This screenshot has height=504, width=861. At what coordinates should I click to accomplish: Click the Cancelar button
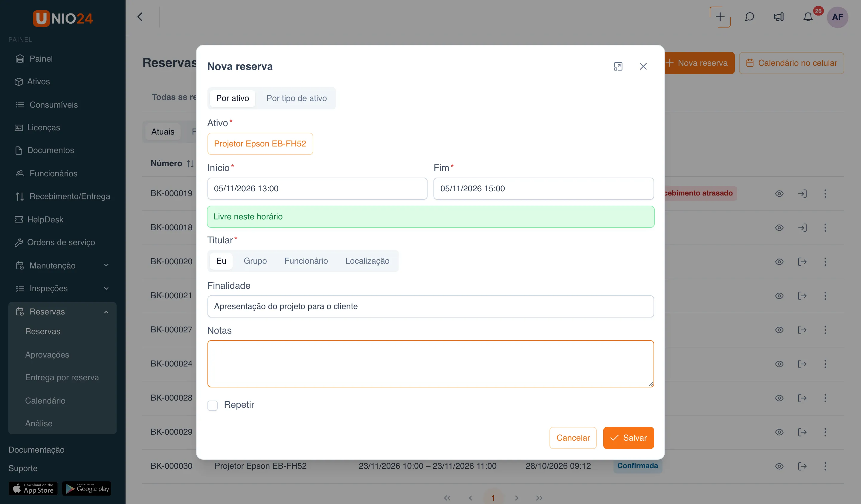(573, 438)
